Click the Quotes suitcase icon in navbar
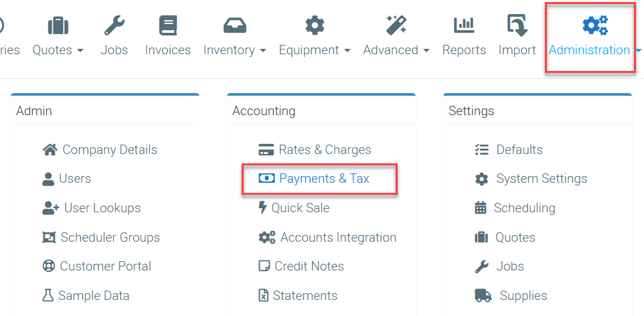The height and width of the screenshot is (316, 644). click(x=58, y=25)
